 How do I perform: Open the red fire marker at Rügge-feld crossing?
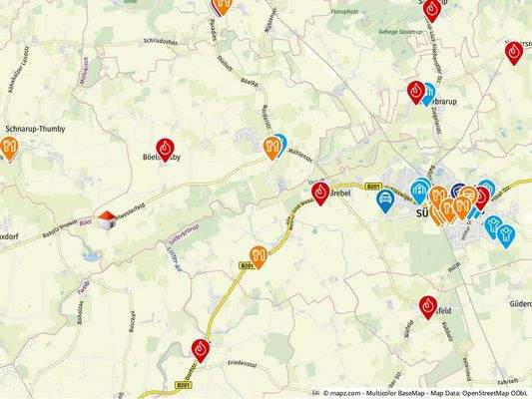pos(428,307)
